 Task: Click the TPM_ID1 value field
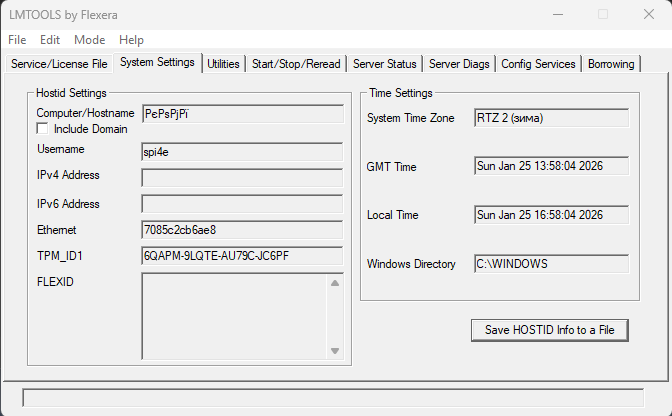pyautogui.click(x=242, y=256)
